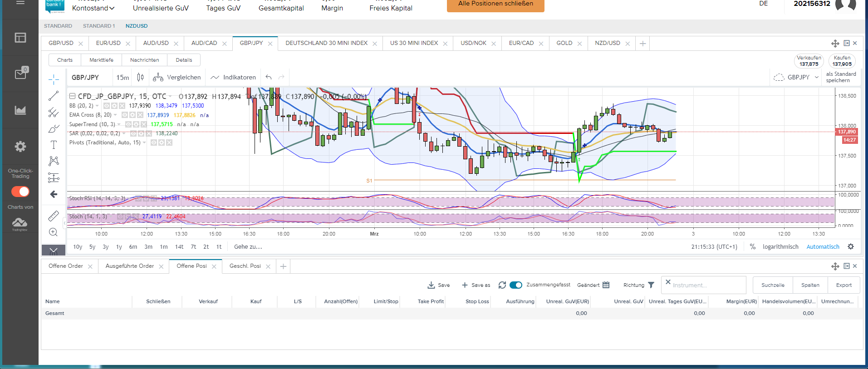Image resolution: width=868 pixels, height=369 pixels.
Task: Hide the Pivots indicator
Action: click(x=154, y=143)
